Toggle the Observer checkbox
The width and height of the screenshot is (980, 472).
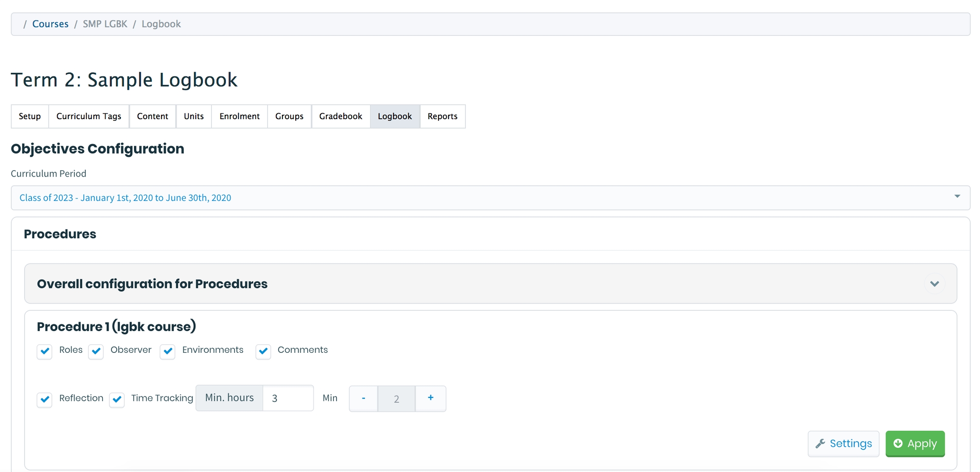point(96,351)
